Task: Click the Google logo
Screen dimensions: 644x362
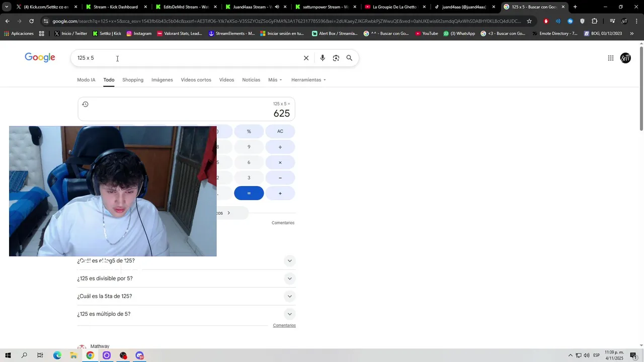Action: pyautogui.click(x=40, y=58)
